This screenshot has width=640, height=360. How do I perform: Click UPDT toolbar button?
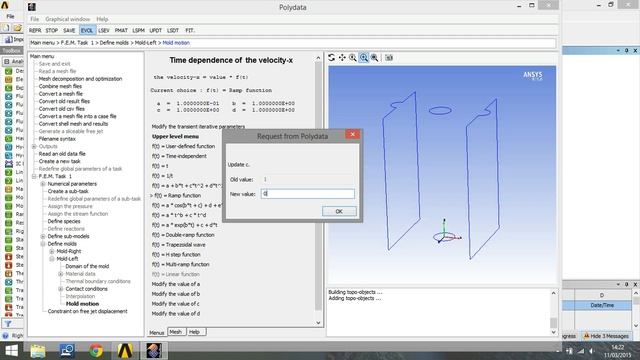pos(156,31)
